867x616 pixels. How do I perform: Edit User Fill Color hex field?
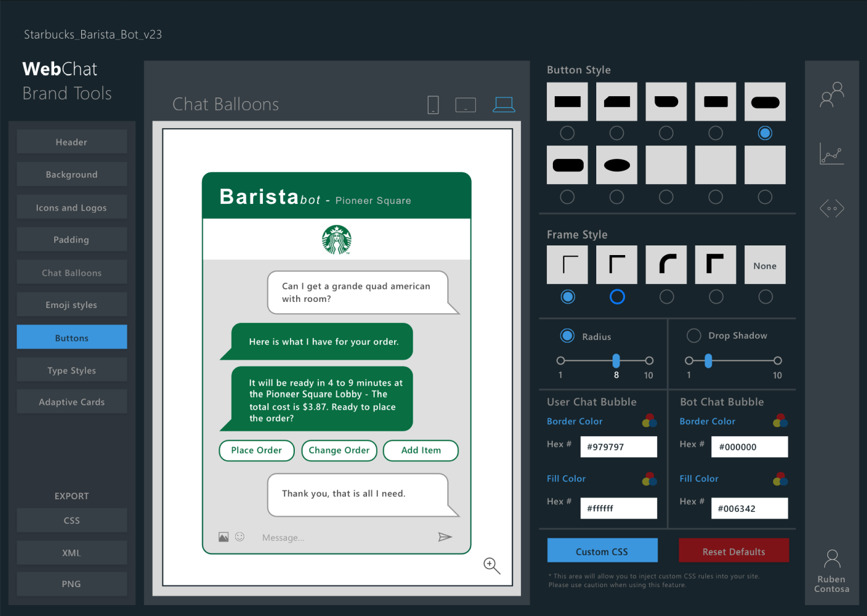coord(619,508)
